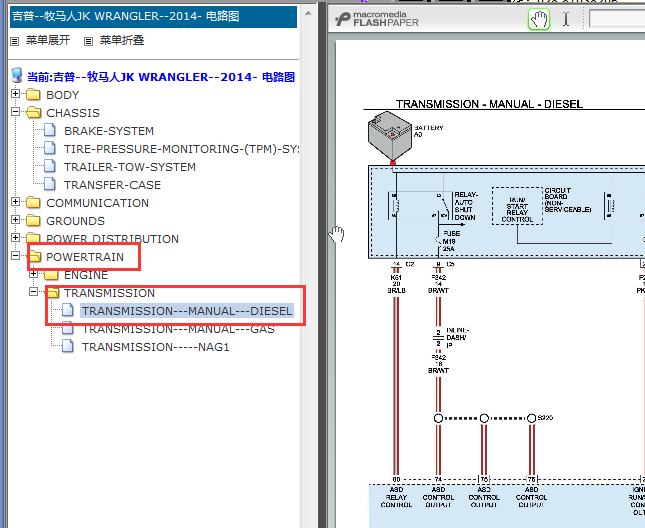This screenshot has width=645, height=528.
Task: Click the POWERTRAIN folder icon
Action: pyautogui.click(x=35, y=257)
